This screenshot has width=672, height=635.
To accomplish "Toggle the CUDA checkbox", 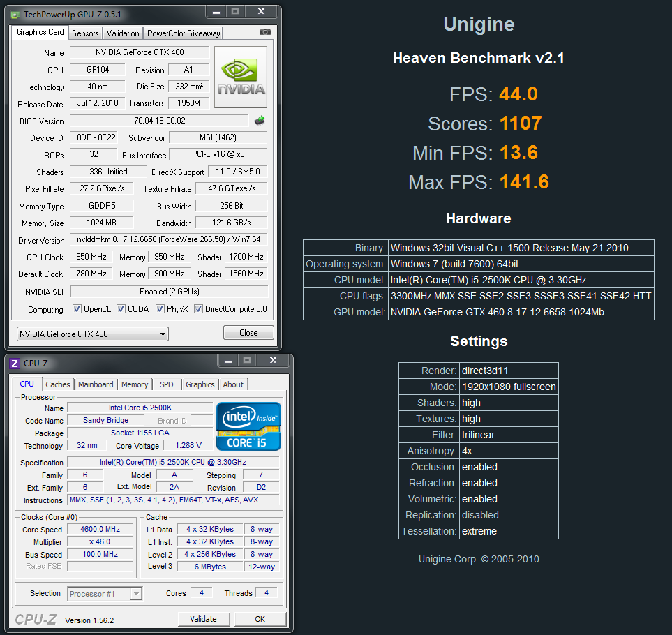I will click(121, 309).
